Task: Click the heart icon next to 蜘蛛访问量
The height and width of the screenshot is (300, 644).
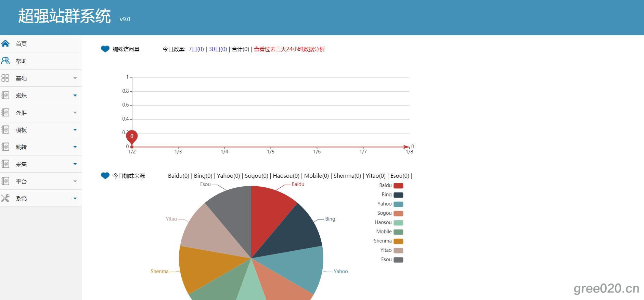Action: 105,49
